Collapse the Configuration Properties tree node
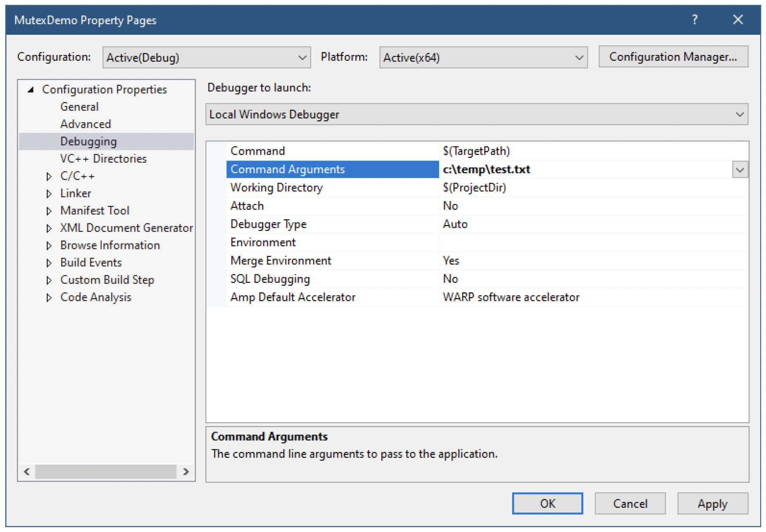This screenshot has width=766, height=532. (x=30, y=90)
